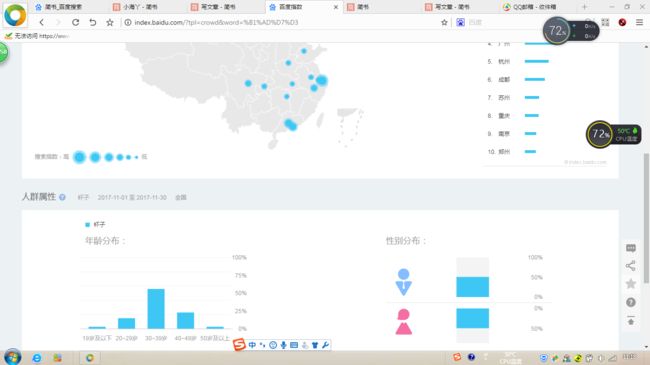
Task: Click the 360 browser taskbar button
Action: pos(90,358)
